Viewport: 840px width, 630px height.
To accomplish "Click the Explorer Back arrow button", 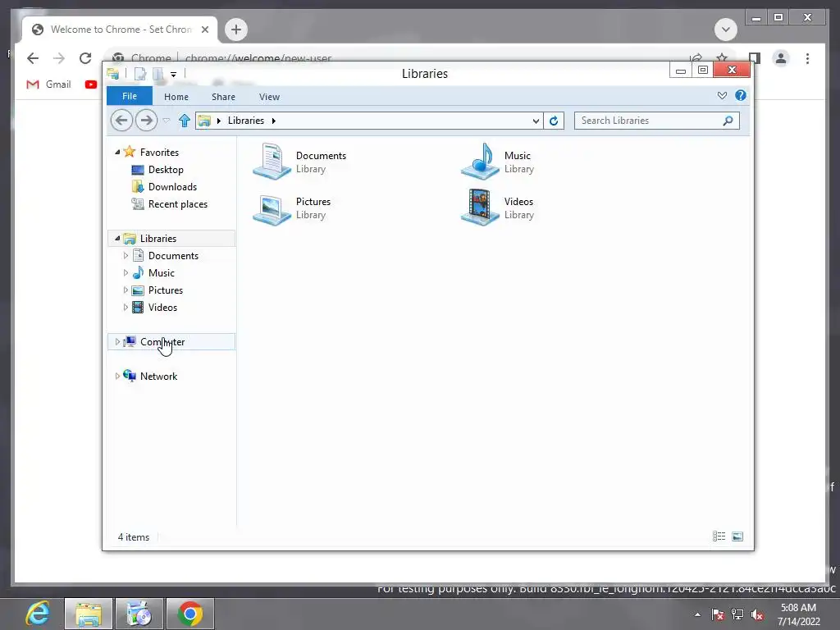I will pos(121,120).
